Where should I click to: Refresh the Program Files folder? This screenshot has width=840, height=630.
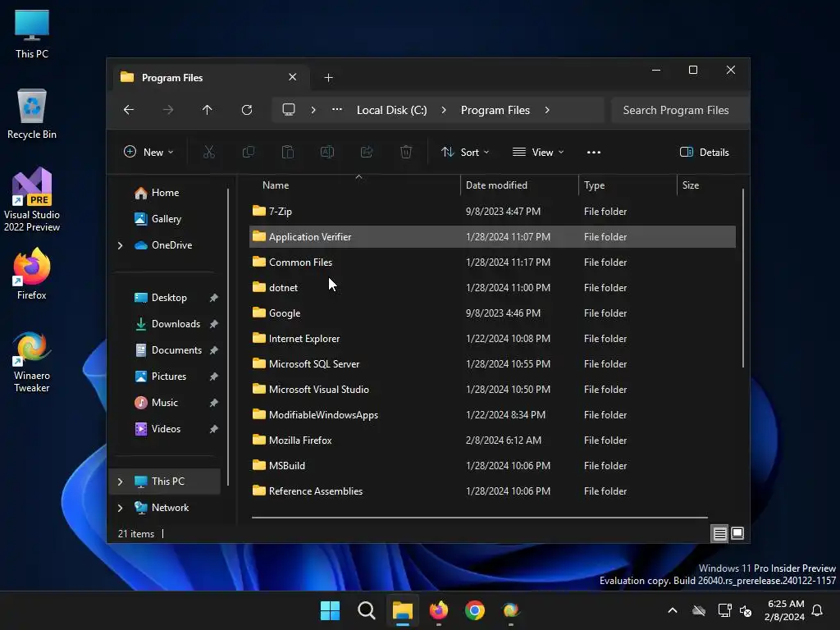[246, 110]
